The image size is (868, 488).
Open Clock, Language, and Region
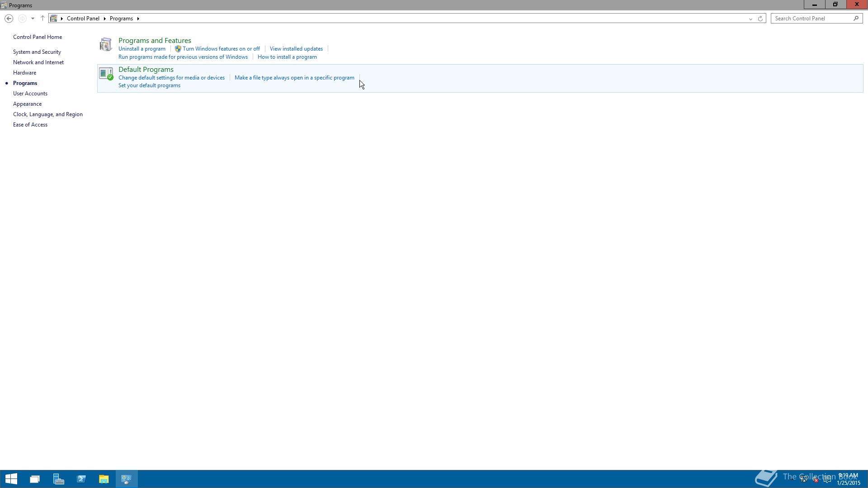[48, 114]
